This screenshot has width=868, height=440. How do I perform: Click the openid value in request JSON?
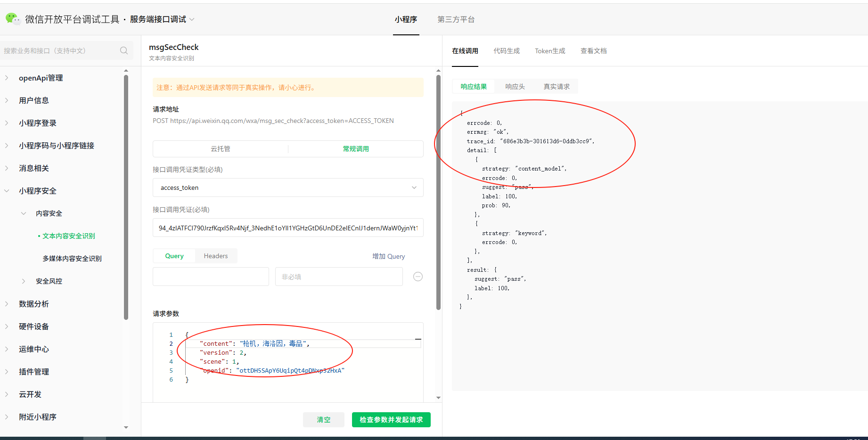point(290,370)
